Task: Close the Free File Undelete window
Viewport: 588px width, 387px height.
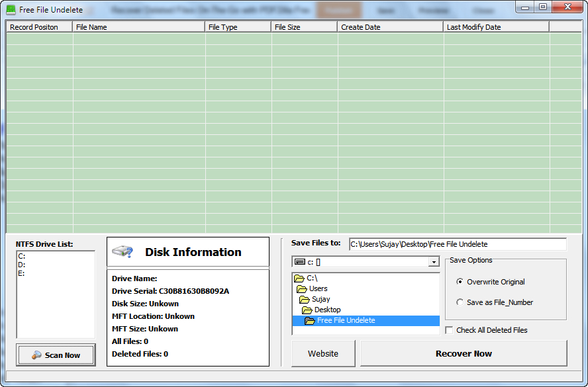Action: tap(567, 7)
